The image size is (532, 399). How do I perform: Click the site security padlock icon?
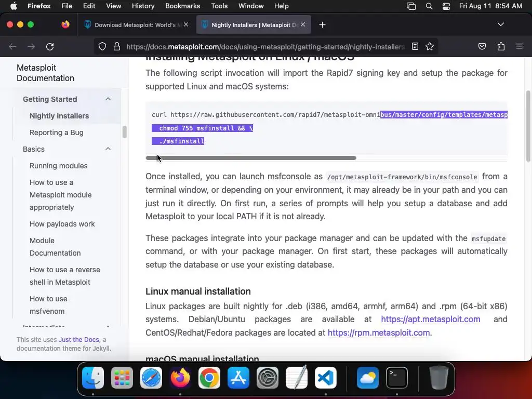click(117, 46)
